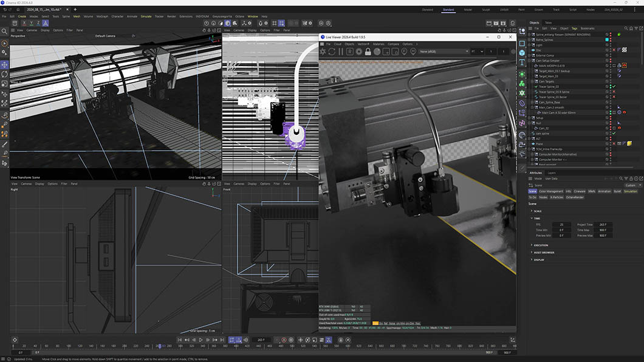Click the Text spline T icon
This screenshot has width=644, height=362.
click(522, 63)
